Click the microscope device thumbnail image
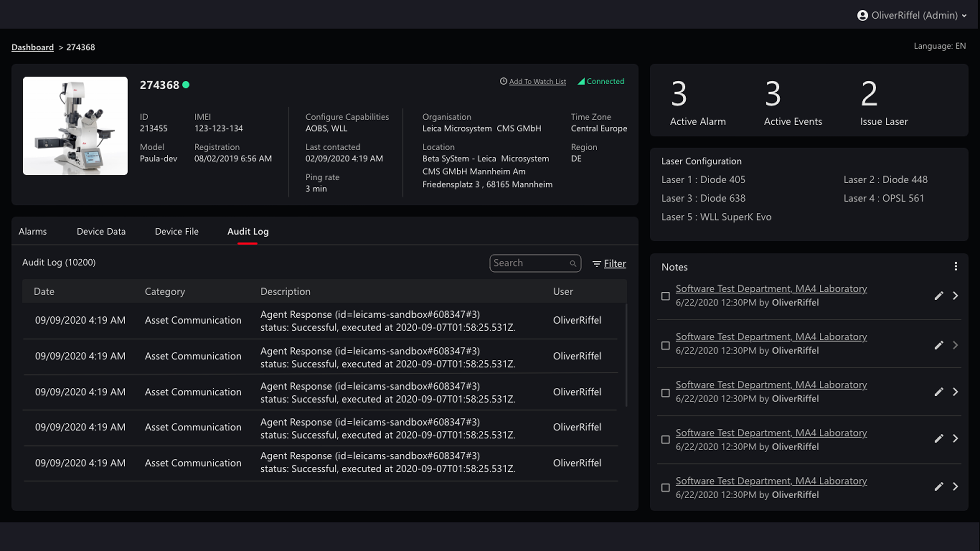The image size is (980, 551). coord(75,126)
